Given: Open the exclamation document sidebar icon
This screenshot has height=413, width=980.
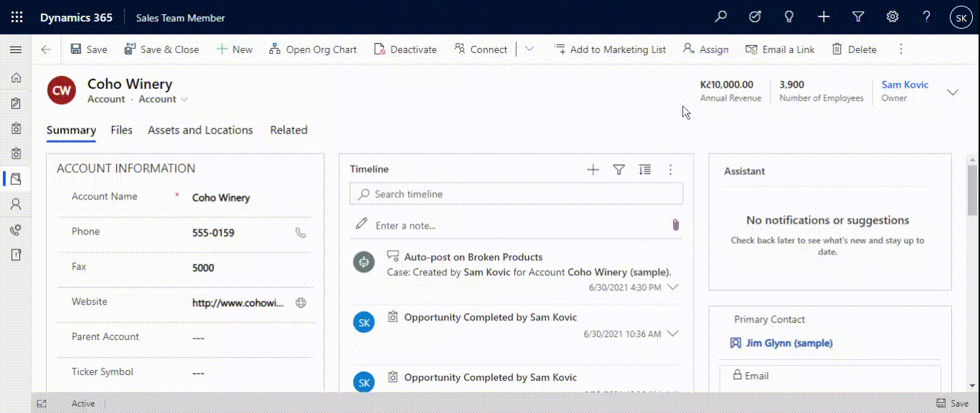Looking at the screenshot, I should (16, 255).
